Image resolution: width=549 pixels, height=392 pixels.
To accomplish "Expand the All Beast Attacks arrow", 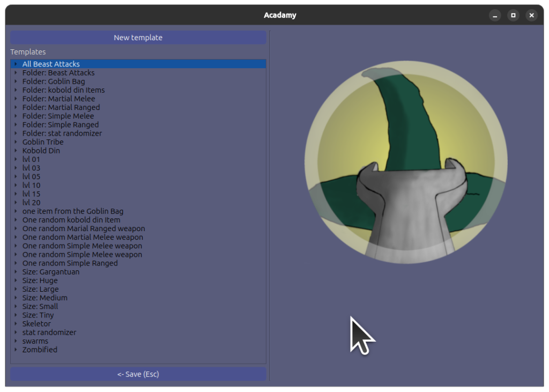I will coord(16,64).
